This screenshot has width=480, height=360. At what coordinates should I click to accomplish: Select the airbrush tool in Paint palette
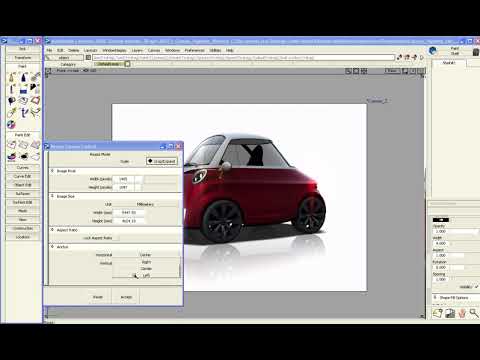tap(35, 77)
